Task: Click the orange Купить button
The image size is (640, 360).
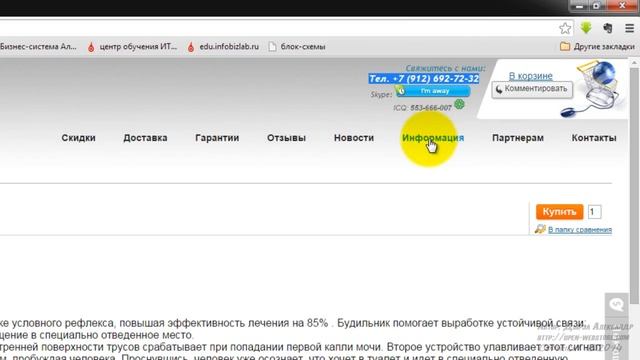Action: click(560, 212)
